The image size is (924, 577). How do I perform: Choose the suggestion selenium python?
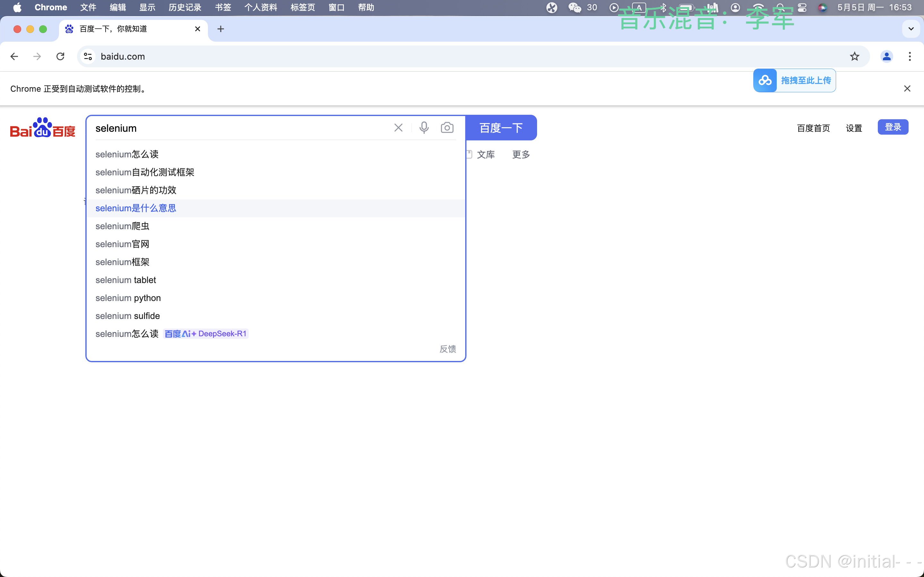(128, 298)
